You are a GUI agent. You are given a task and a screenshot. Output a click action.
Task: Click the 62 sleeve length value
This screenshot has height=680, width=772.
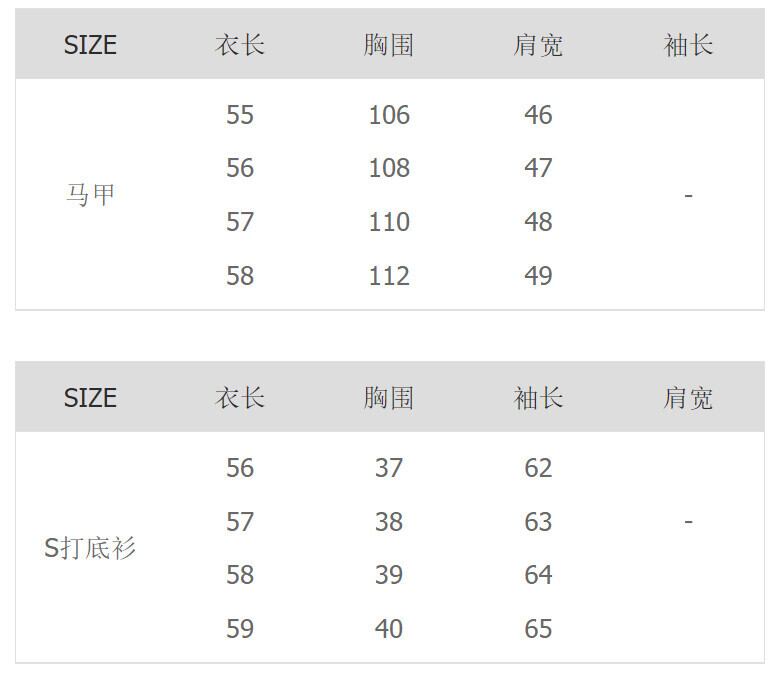coord(538,468)
